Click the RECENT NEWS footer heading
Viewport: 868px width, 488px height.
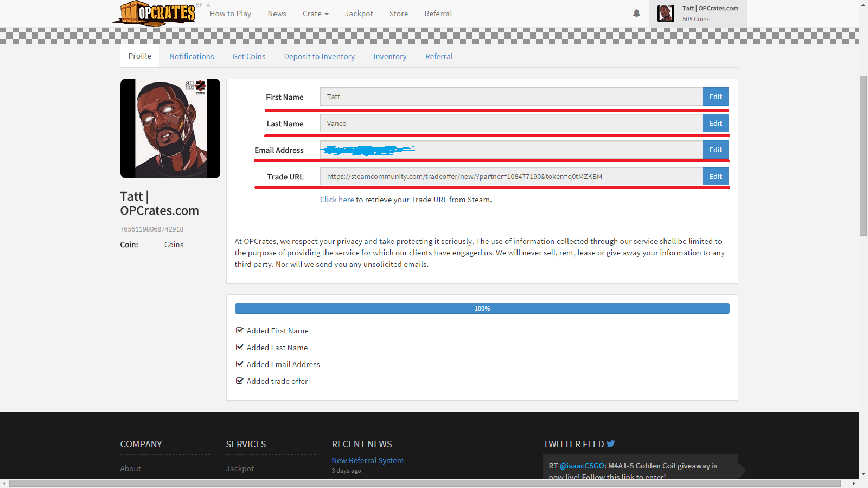click(362, 444)
